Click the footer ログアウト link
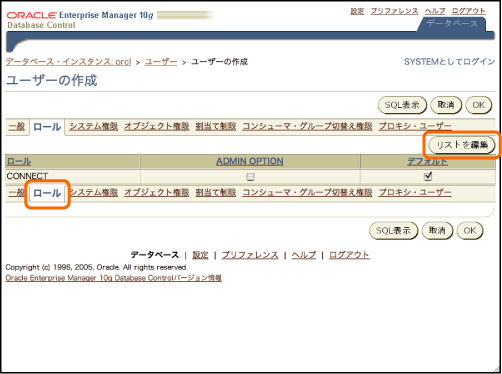Viewport: 502px width, 374px height. tap(349, 255)
